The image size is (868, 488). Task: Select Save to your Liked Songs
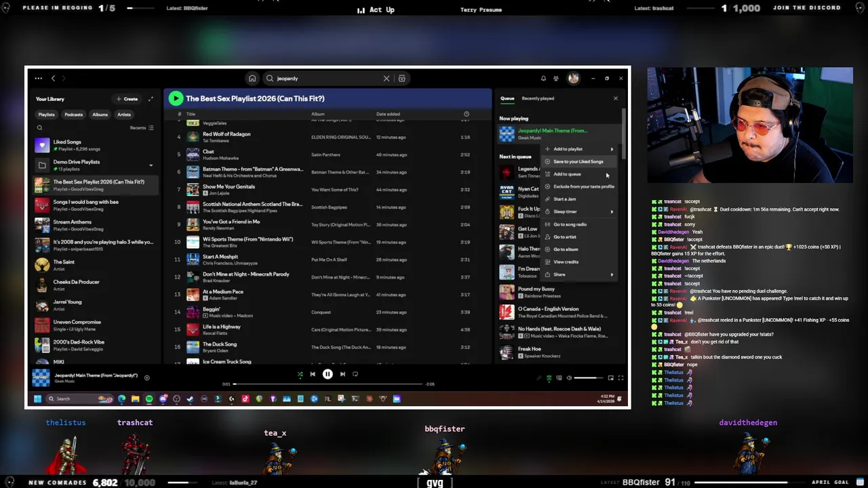coord(580,161)
